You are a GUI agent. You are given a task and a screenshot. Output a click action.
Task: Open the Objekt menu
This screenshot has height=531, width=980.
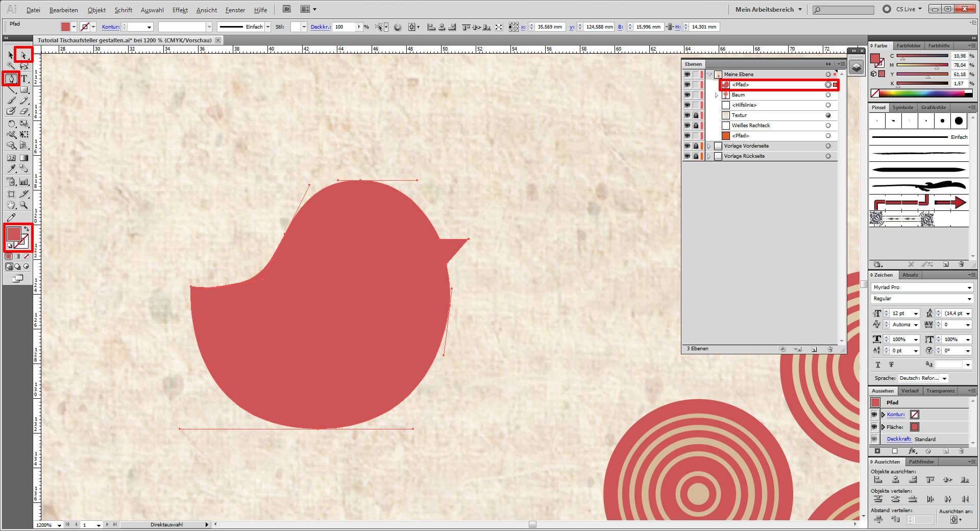[x=96, y=10]
